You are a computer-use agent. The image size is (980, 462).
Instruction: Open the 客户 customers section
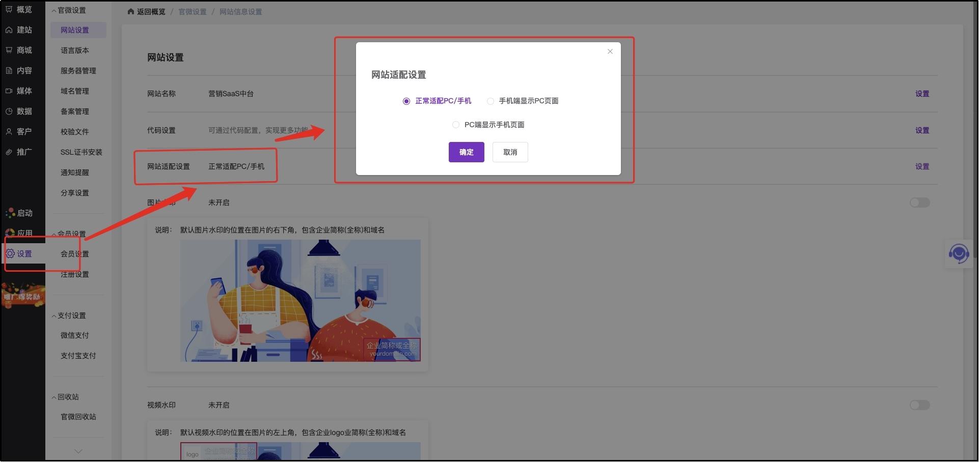pyautogui.click(x=19, y=132)
